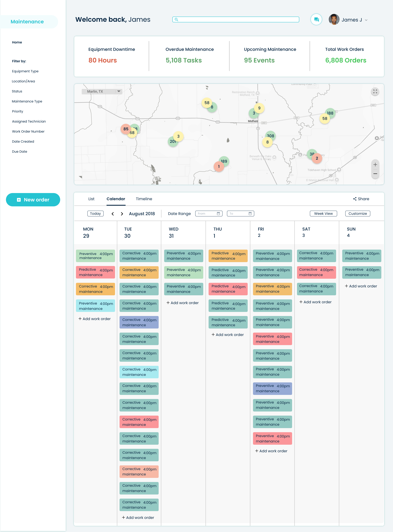
Task: Open the From date calendar icon
Action: point(218,214)
